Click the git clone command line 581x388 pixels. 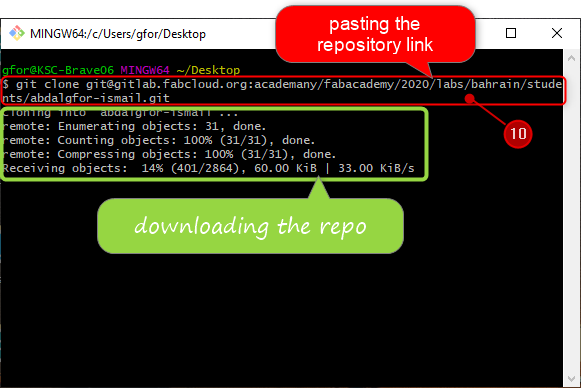pos(282,84)
